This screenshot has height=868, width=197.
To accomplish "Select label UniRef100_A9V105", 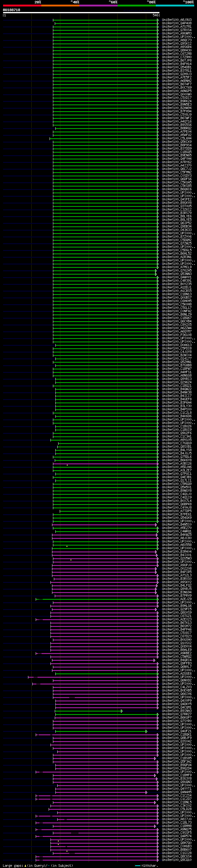I will click(x=177, y=440).
